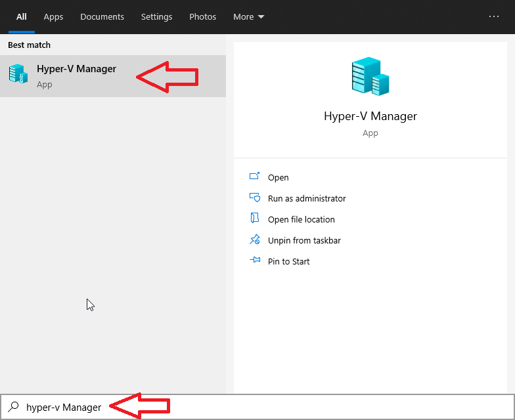Open the three-dot options menu
The width and height of the screenshot is (515, 420).
(494, 16)
